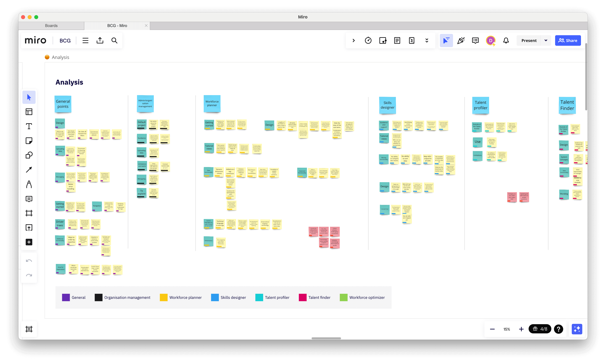
Task: Click the notifications bell
Action: pos(506,40)
